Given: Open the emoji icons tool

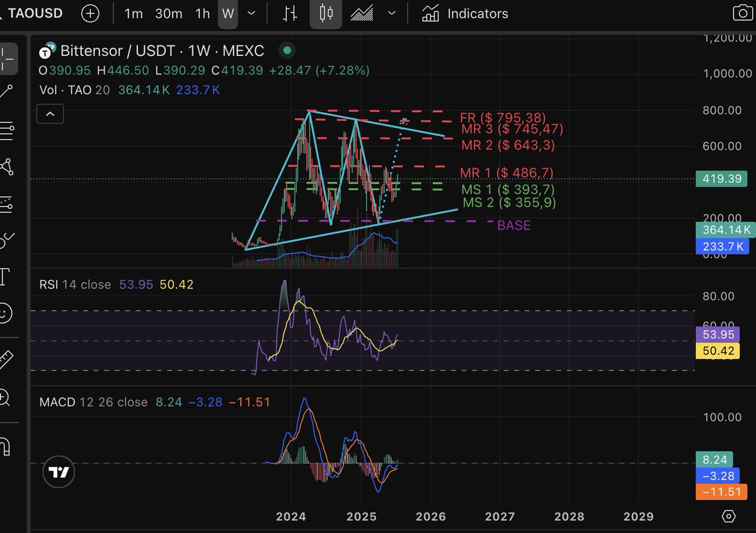Looking at the screenshot, I should [5, 312].
